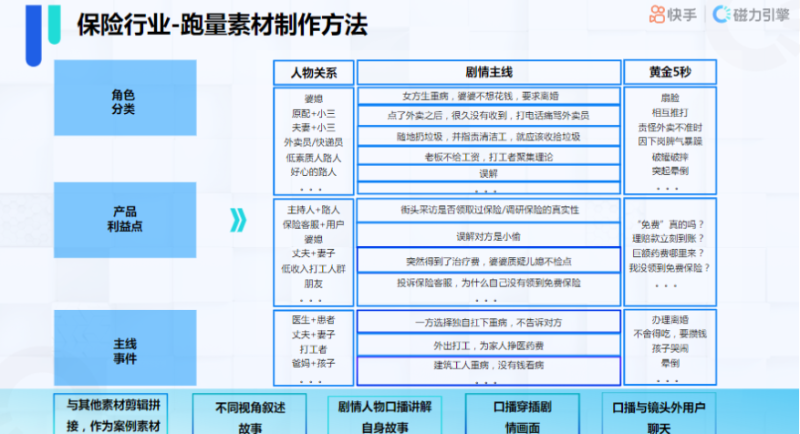Viewport: 800px width, 434px height.
Task: Select row 点了外卖之后，很久没有收到
Action: (489, 116)
